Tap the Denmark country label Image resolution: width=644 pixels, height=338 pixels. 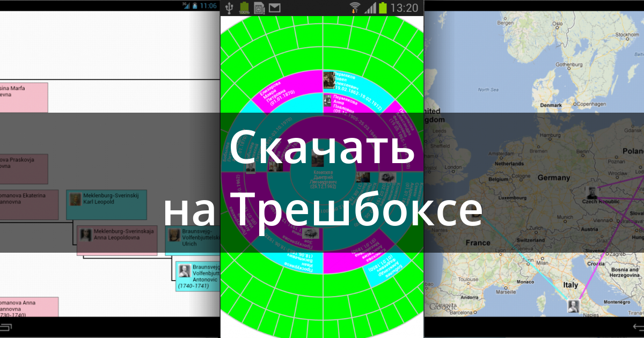pyautogui.click(x=551, y=106)
